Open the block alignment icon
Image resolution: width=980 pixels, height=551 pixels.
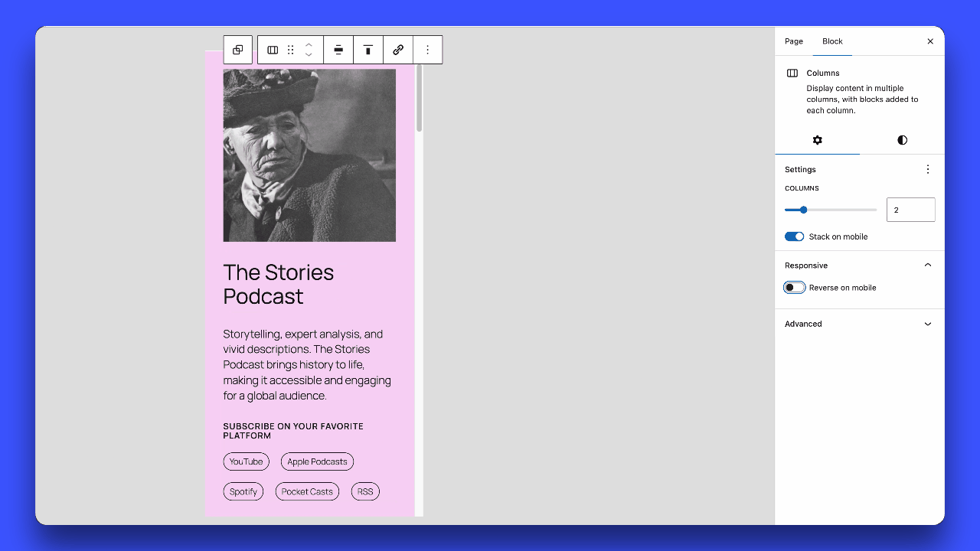338,50
